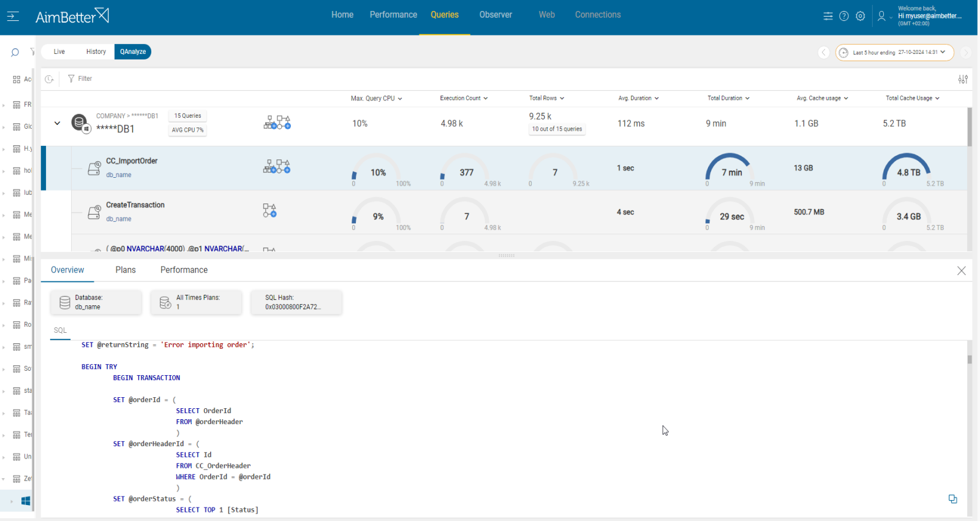The width and height of the screenshot is (980, 521).
Task: Click the Windows icon in the sidebar
Action: 26,501
